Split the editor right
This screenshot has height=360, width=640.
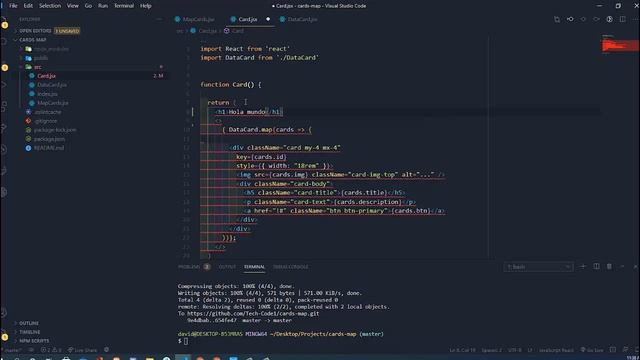(x=622, y=19)
